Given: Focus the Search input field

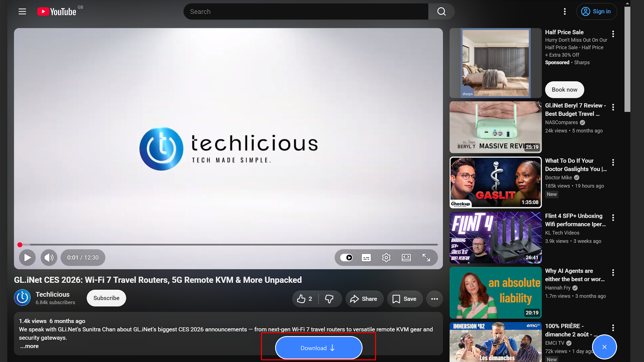Looking at the screenshot, I should [306, 11].
